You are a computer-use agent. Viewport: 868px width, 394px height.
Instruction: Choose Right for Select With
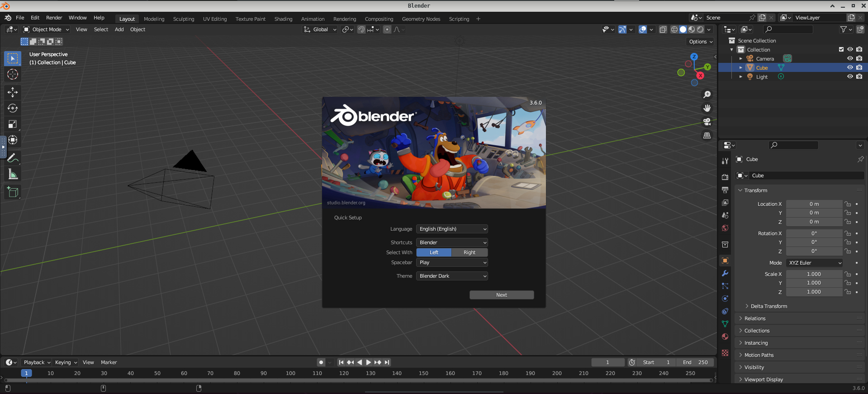click(x=470, y=252)
